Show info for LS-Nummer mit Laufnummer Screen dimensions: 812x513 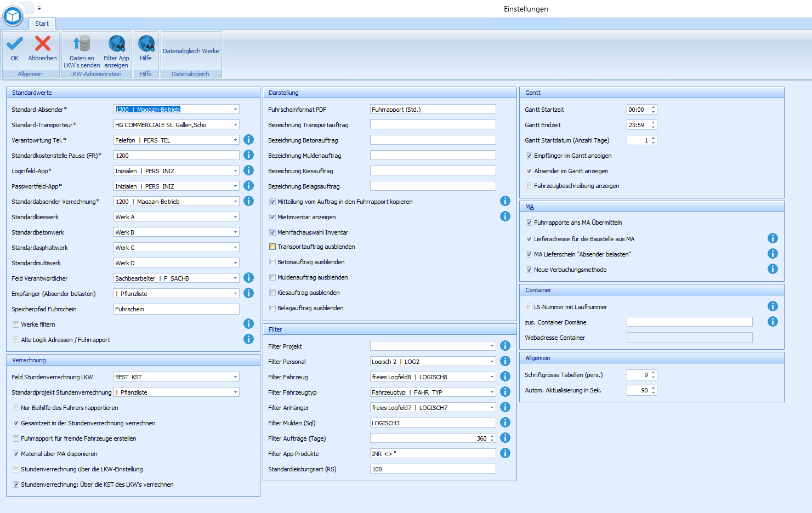point(773,306)
